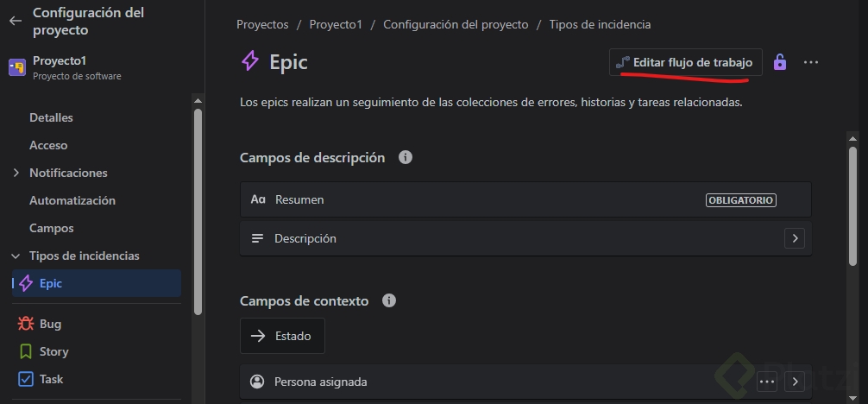This screenshot has height=404, width=868.
Task: Open the three-dots menu beside the padlock
Action: 810,62
